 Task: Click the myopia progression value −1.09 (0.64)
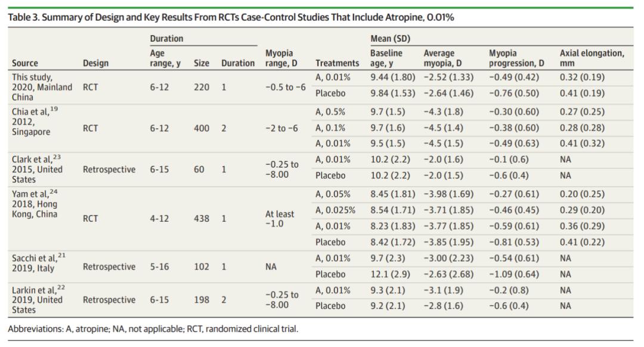coord(513,274)
